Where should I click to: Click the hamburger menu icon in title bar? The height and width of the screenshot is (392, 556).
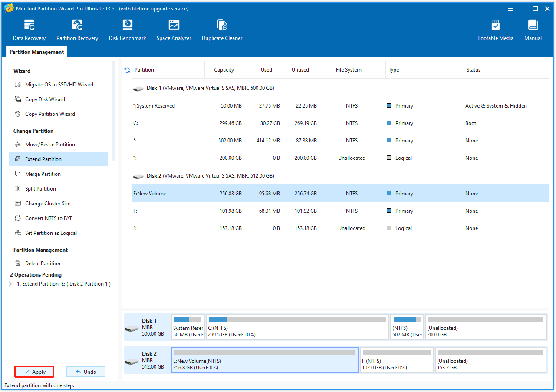pos(510,9)
